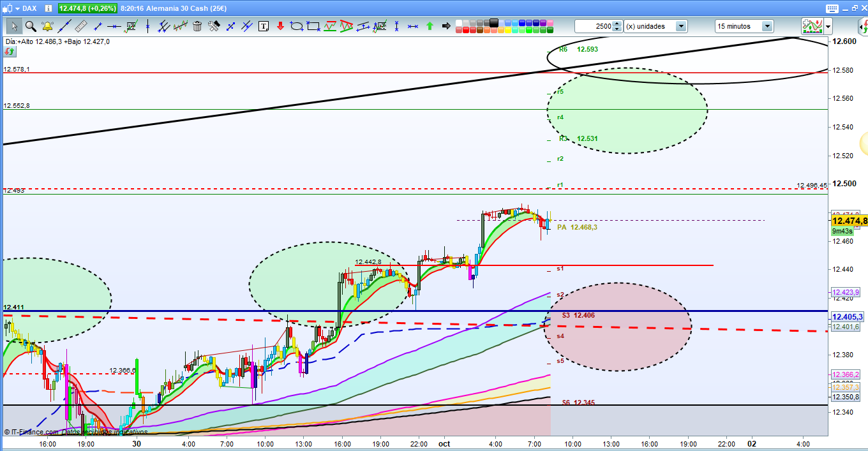The width and height of the screenshot is (868, 451).
Task: Insert a green up arrow marker
Action: (430, 26)
